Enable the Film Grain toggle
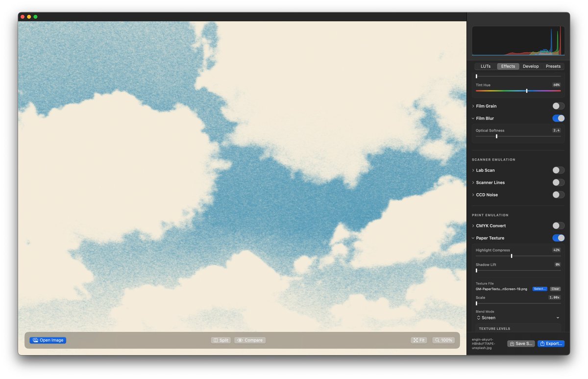This screenshot has width=588, height=379. tap(558, 106)
